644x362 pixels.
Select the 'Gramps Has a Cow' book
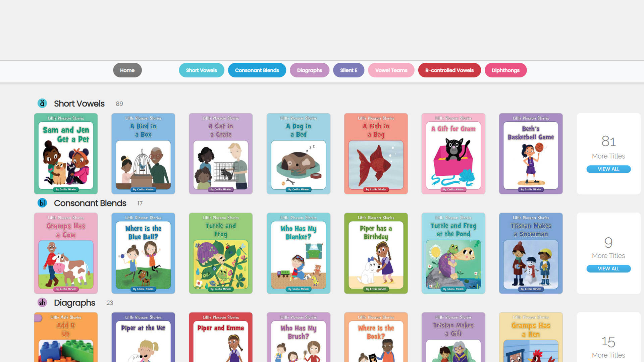tap(66, 253)
